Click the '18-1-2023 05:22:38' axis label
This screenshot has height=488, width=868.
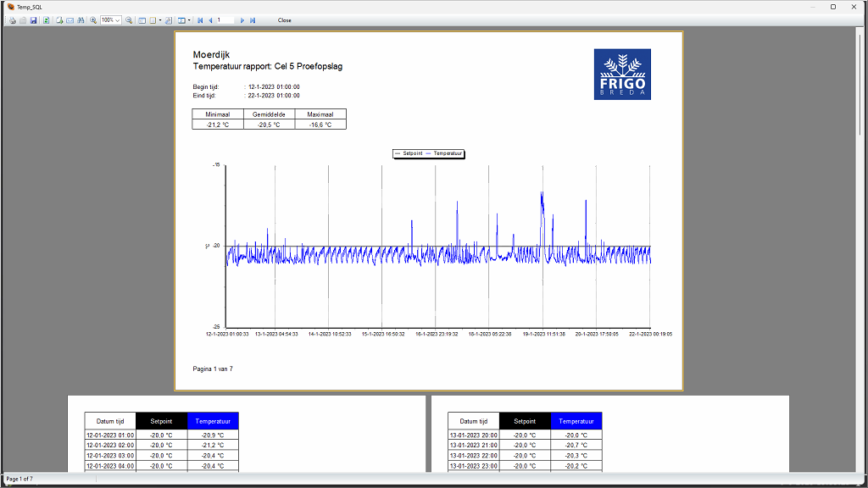tap(490, 334)
